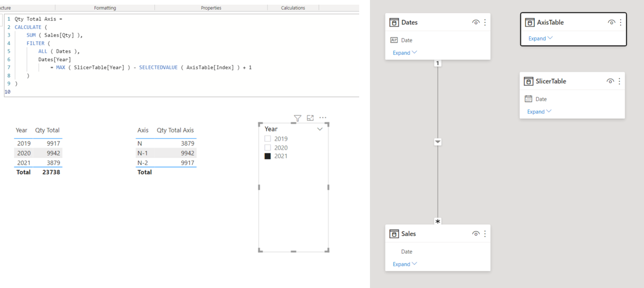Toggle visibility of the SlicerTable
Screen dimensions: 644x288
610,81
